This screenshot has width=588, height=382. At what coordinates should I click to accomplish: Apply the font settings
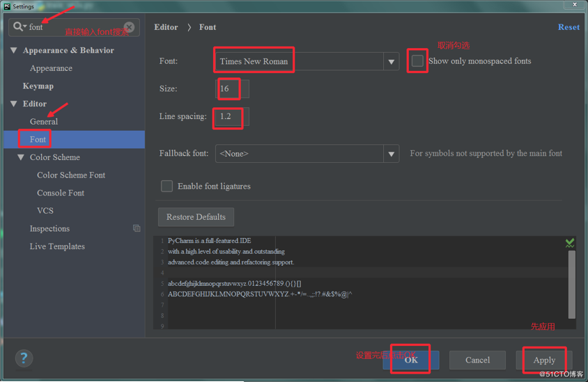[544, 360]
